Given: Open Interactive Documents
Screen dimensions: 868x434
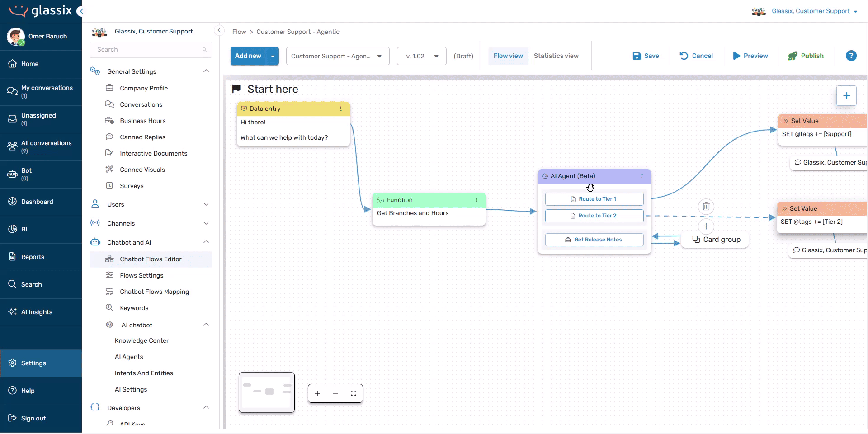Looking at the screenshot, I should coord(153,153).
